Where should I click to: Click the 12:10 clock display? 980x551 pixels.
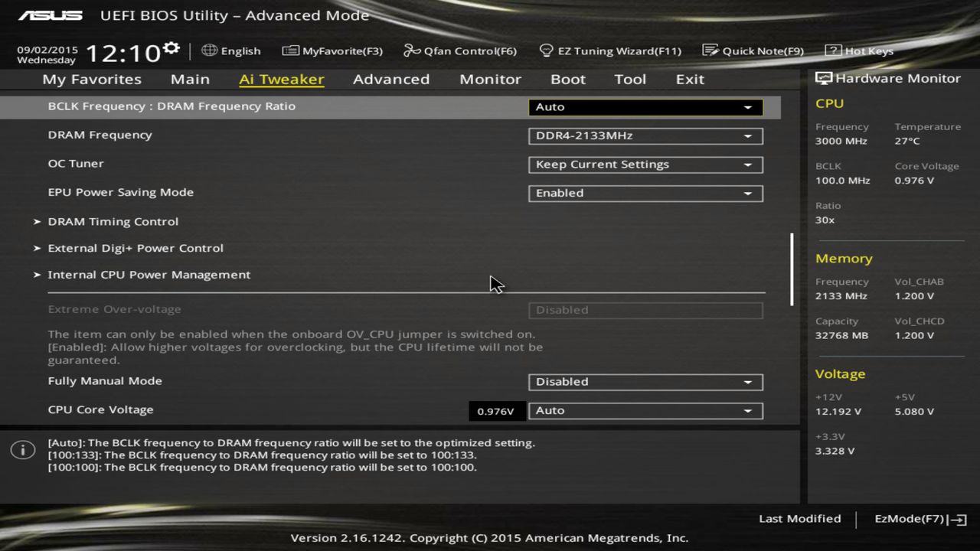point(122,54)
